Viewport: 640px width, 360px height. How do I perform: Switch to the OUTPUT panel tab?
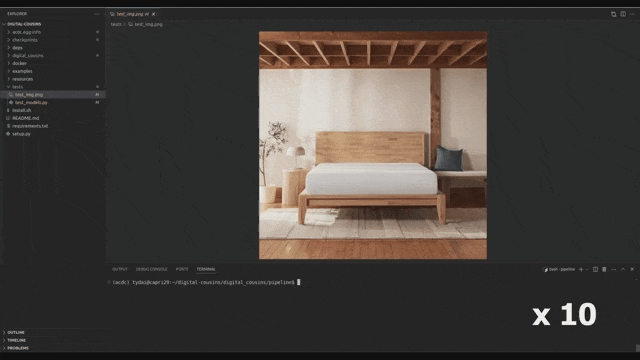pos(120,269)
